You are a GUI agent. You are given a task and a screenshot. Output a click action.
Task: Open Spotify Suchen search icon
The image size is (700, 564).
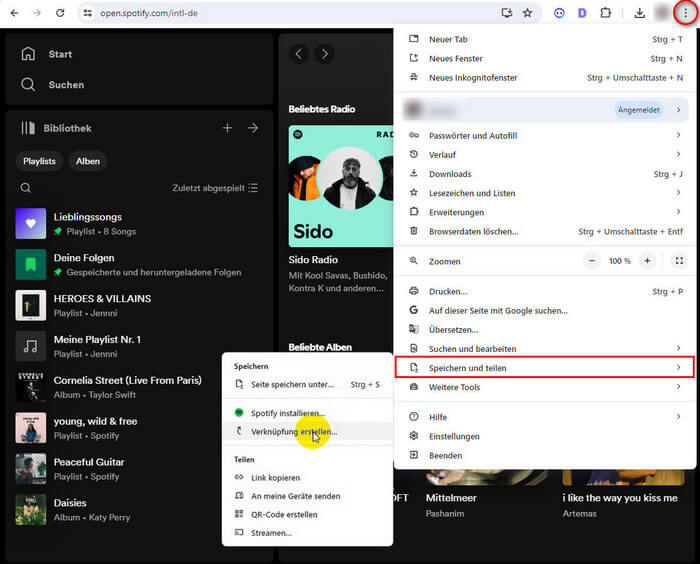pos(28,84)
